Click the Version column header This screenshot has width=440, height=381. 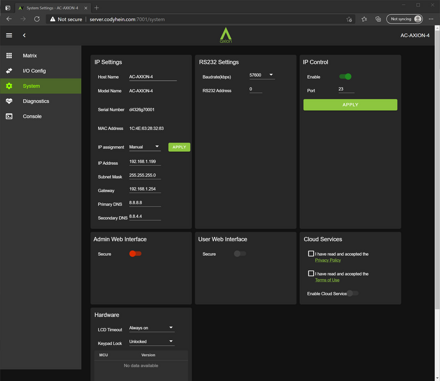click(x=148, y=355)
